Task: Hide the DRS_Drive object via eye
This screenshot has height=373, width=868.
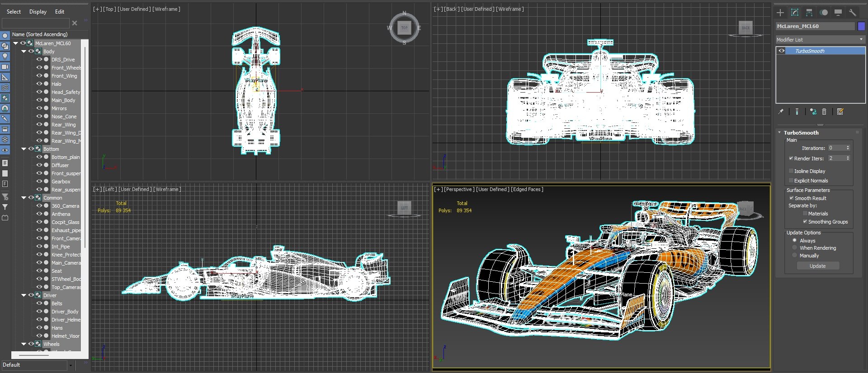Action: pos(39,60)
